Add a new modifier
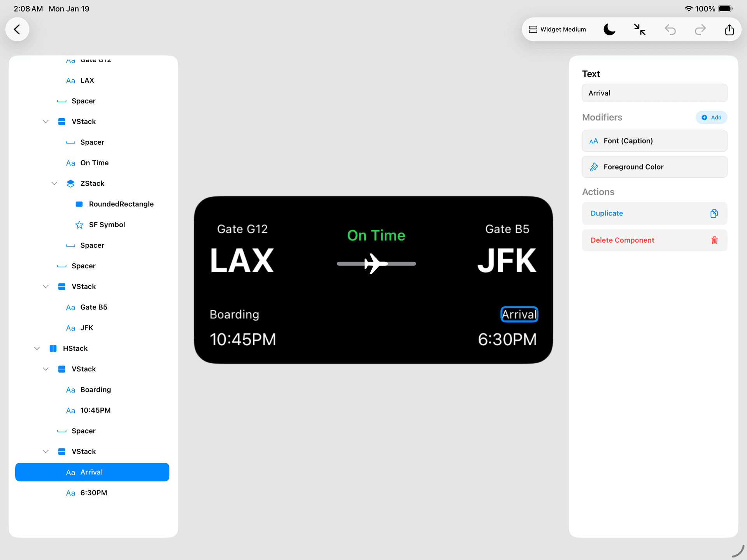This screenshot has height=560, width=747. 711,117
